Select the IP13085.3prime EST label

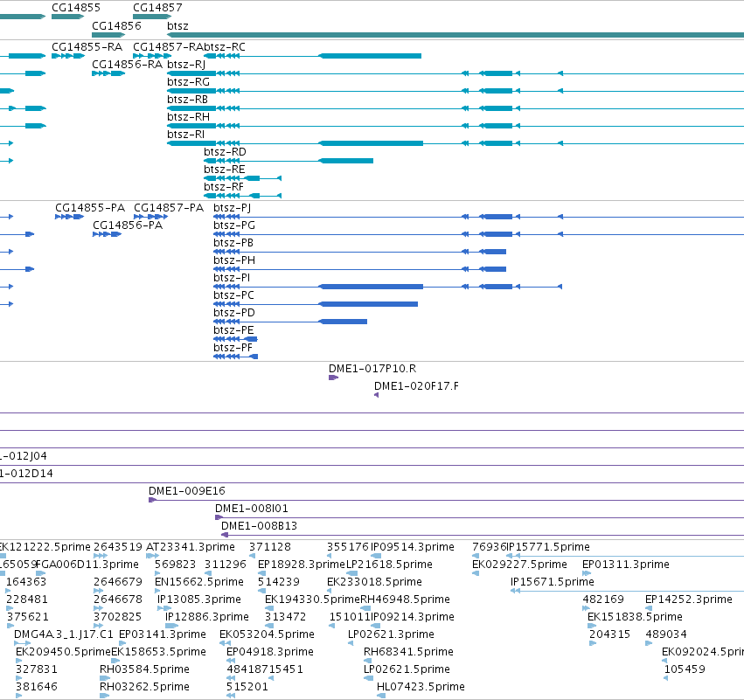199,600
